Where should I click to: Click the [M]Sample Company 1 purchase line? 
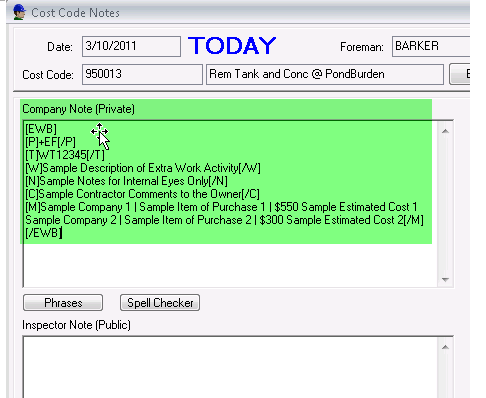[x=221, y=207]
